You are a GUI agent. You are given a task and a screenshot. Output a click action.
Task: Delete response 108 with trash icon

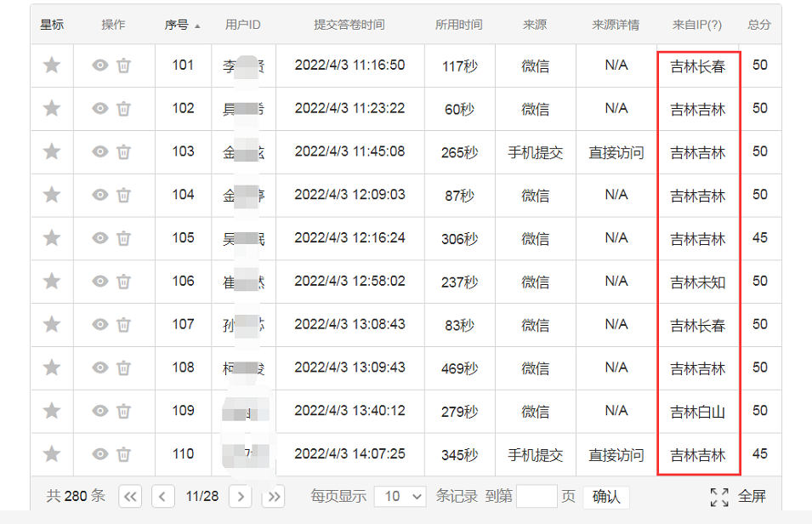pos(123,367)
